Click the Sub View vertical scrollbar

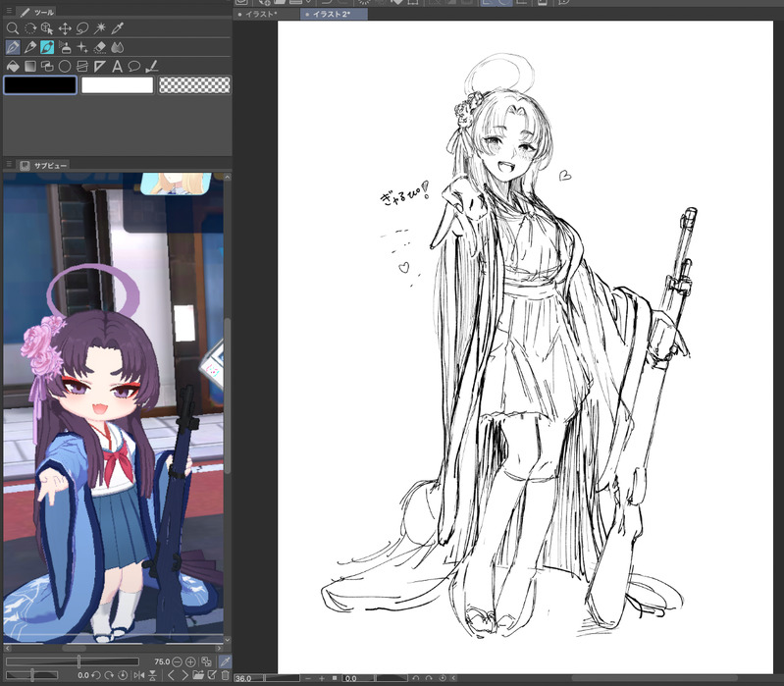tap(228, 395)
